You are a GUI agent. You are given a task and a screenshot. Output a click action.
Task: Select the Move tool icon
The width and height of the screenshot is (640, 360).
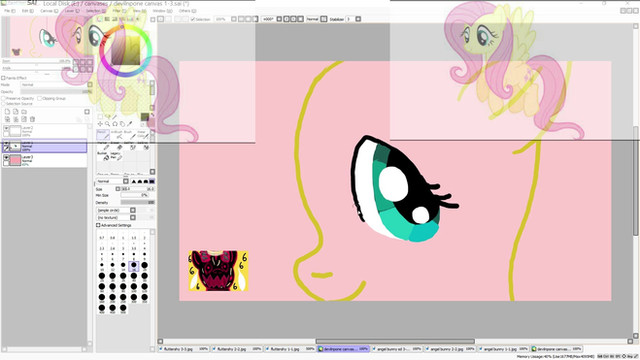[x=100, y=124]
